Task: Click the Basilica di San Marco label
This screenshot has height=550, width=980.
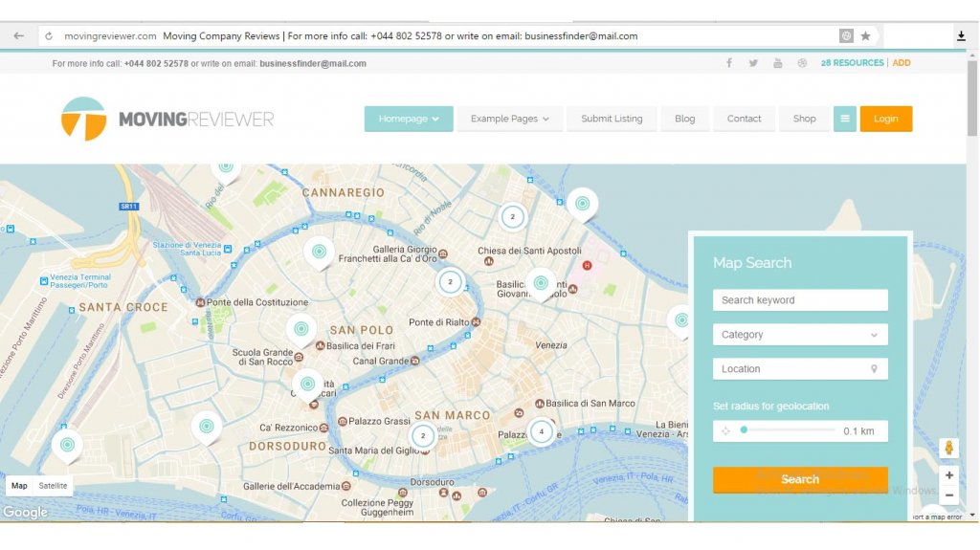Action: [x=590, y=404]
